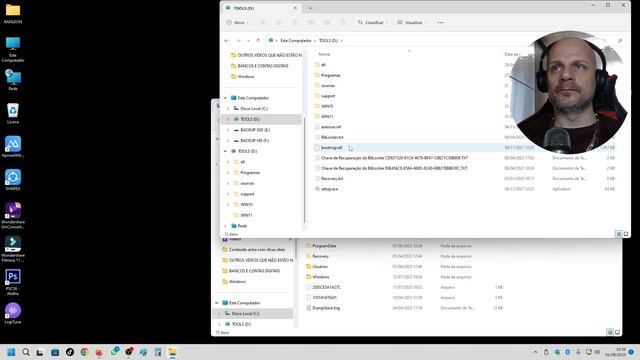The height and width of the screenshot is (360, 640).
Task: Collapse Este Computador in back window tree
Action: coord(217,303)
